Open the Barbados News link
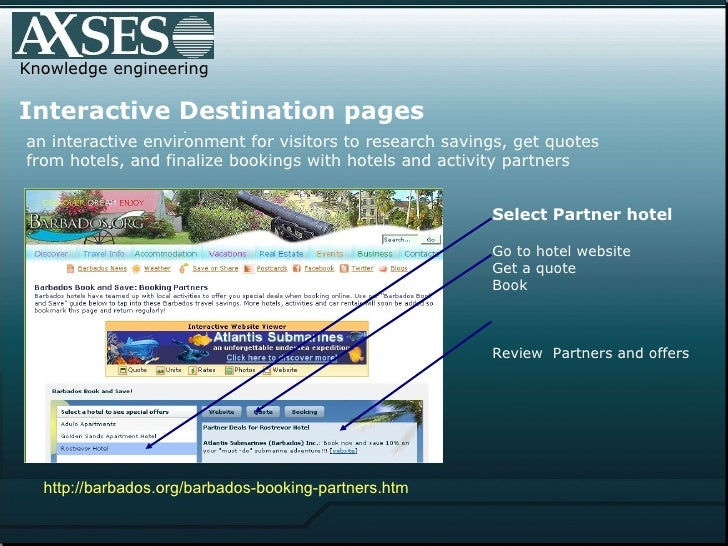The height and width of the screenshot is (546, 728). [102, 268]
